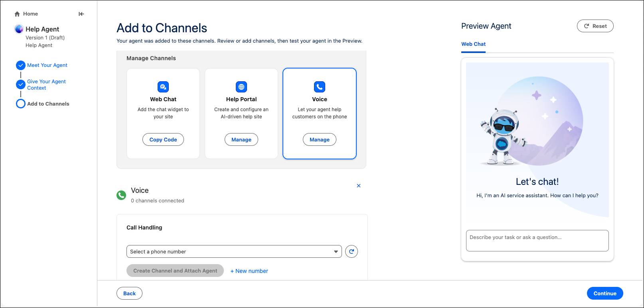Click the Web Chat card icon
The height and width of the screenshot is (308, 644).
tap(163, 86)
